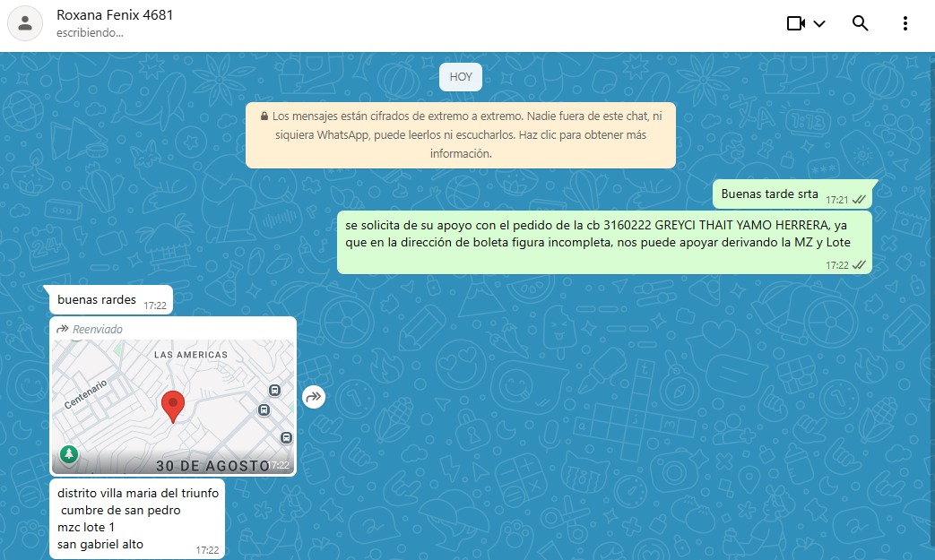Click the round forward arrow beside map
This screenshot has width=935, height=560.
pos(314,396)
